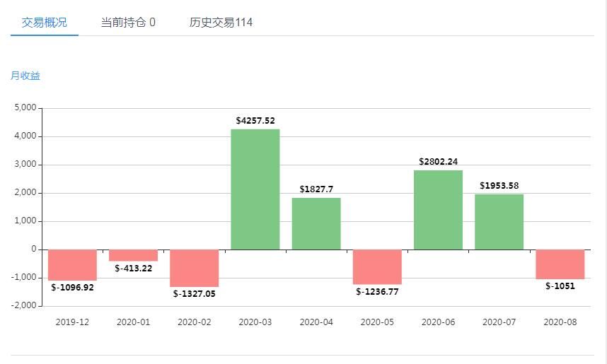Select the 2020-02 red loss bar
Viewport: 607px width, 364px height.
click(x=195, y=268)
